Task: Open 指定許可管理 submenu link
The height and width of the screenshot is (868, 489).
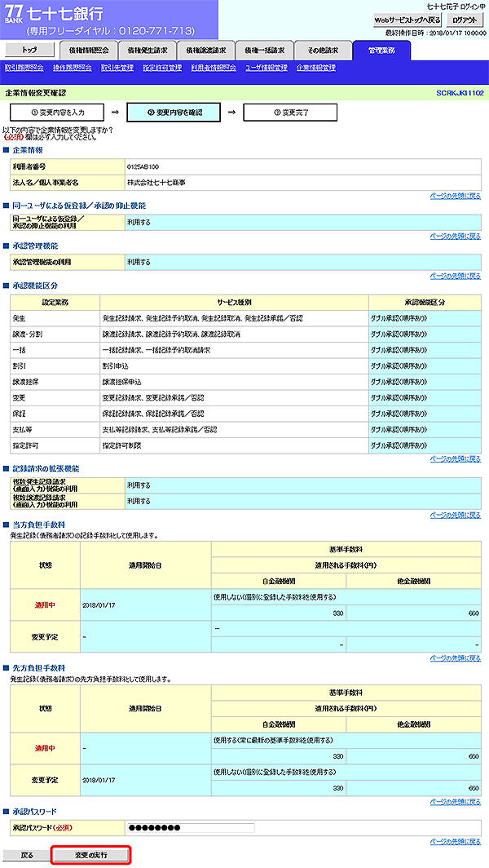Action: pyautogui.click(x=162, y=68)
